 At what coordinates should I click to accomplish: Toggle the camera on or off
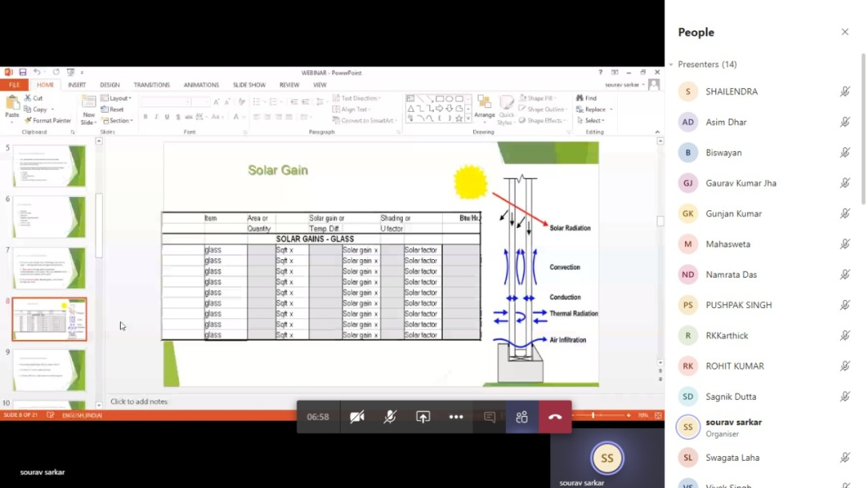pos(357,417)
